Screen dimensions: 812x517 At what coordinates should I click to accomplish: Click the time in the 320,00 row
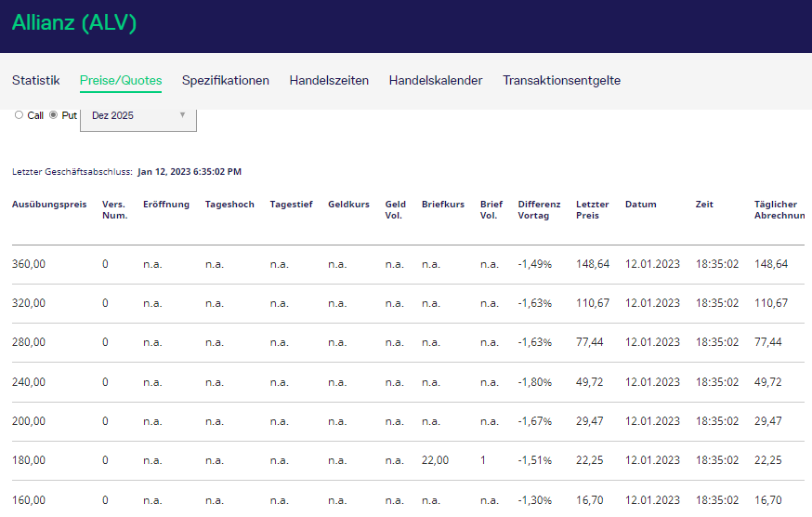716,303
